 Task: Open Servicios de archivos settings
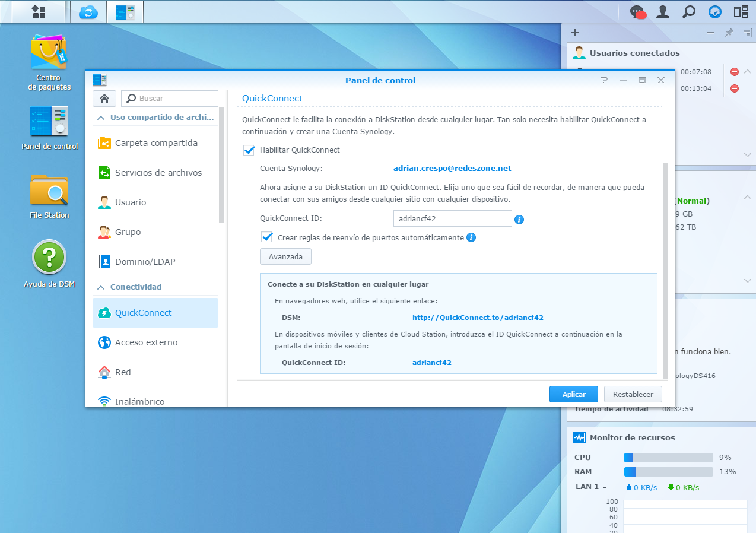point(155,173)
